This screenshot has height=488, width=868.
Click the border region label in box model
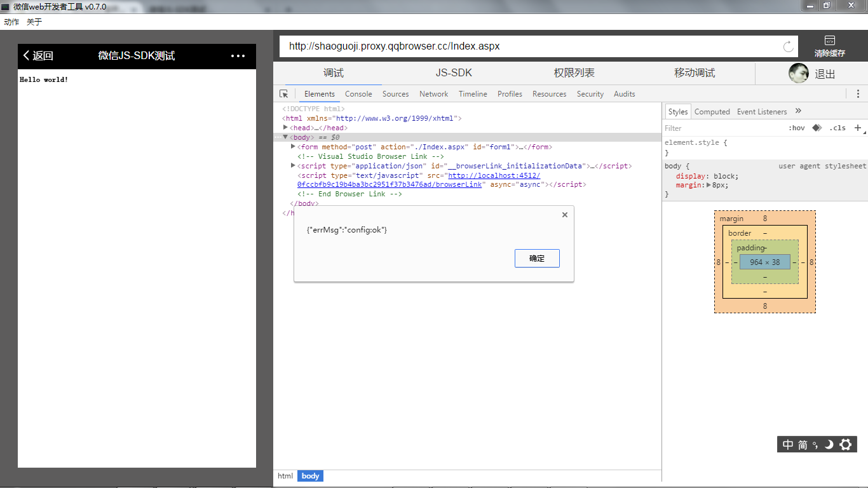coord(740,233)
